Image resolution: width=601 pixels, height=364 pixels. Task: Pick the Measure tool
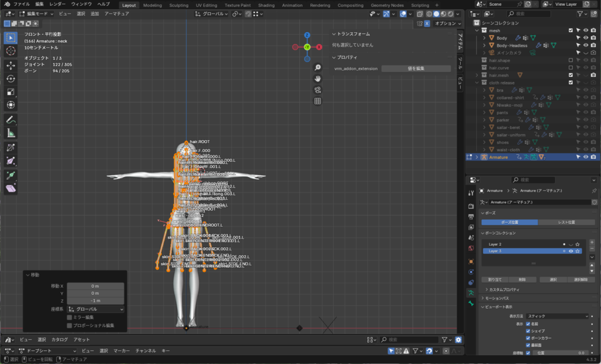pyautogui.click(x=11, y=133)
